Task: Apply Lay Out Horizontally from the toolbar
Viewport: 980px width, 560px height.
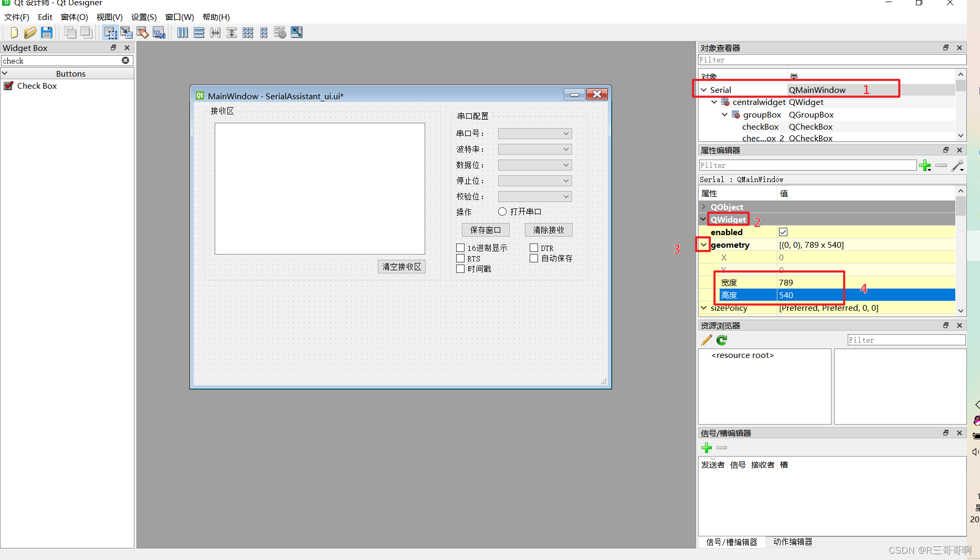Action: pyautogui.click(x=182, y=33)
